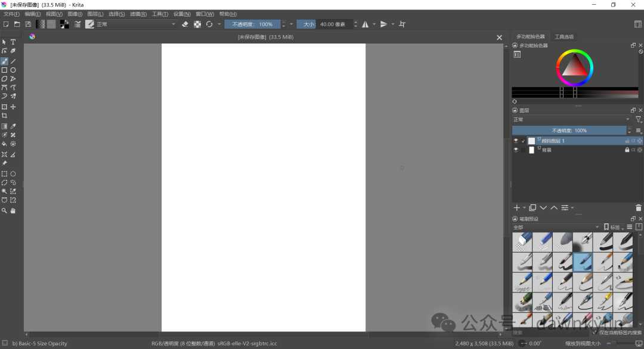Open the layer filter funnel button
This screenshot has width=644, height=349.
pyautogui.click(x=637, y=119)
